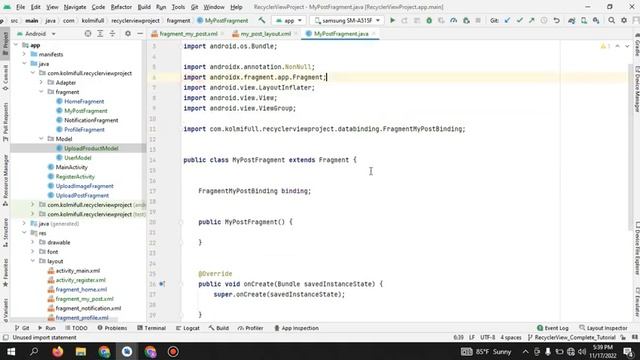Collapse the app module node
This screenshot has height=360, width=640.
click(16, 45)
